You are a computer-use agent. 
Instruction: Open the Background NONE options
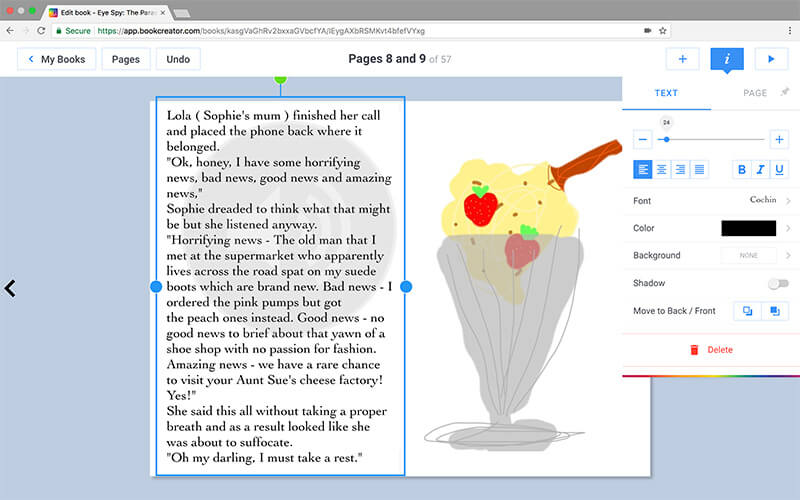(749, 256)
